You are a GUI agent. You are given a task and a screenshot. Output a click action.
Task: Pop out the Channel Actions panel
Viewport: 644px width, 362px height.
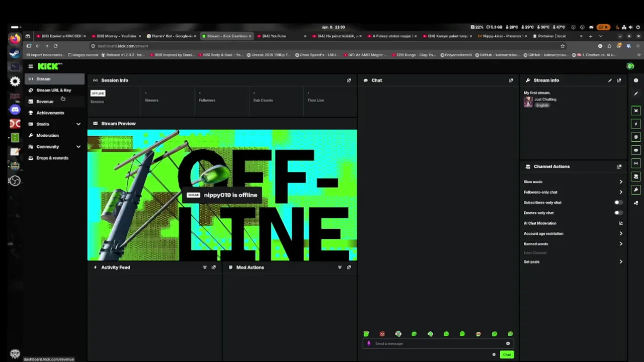point(619,166)
